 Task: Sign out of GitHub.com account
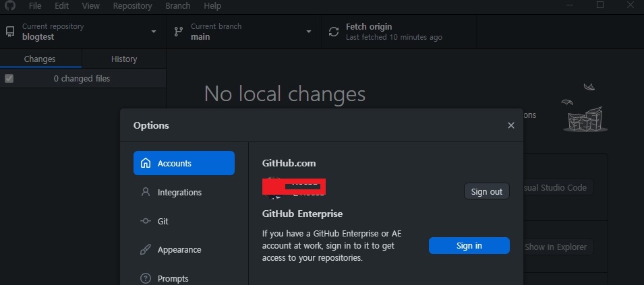tap(487, 191)
